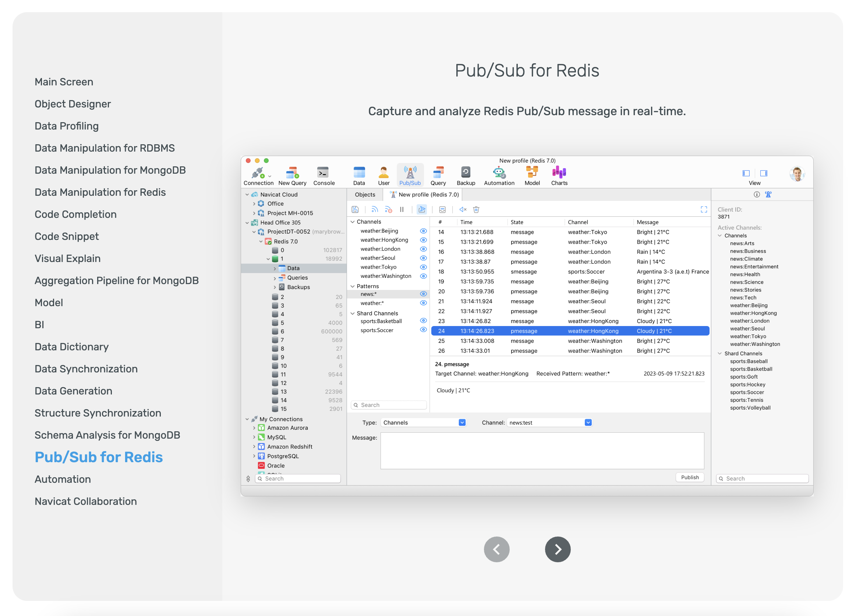Open Data Dictionary link
The height and width of the screenshot is (616, 856).
(x=72, y=347)
